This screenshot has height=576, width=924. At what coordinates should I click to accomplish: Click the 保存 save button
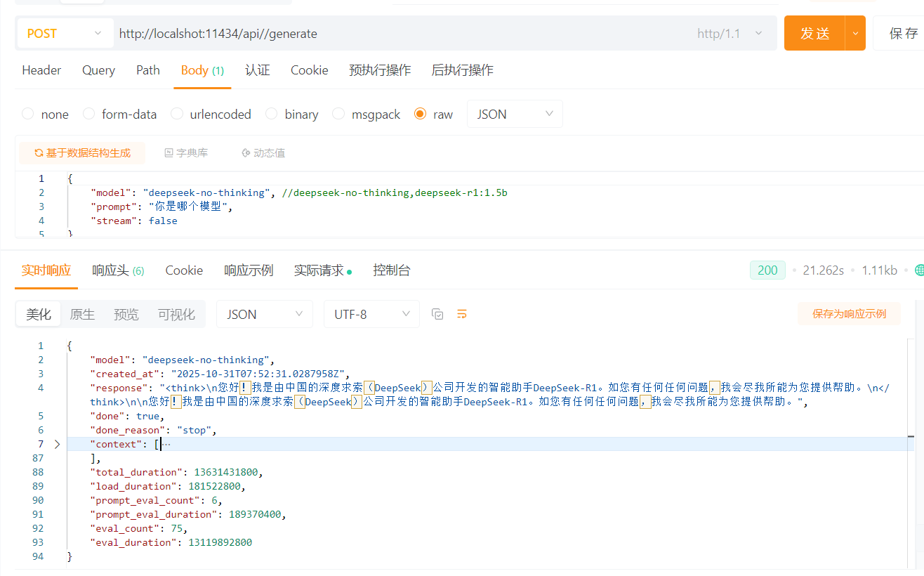tap(902, 33)
